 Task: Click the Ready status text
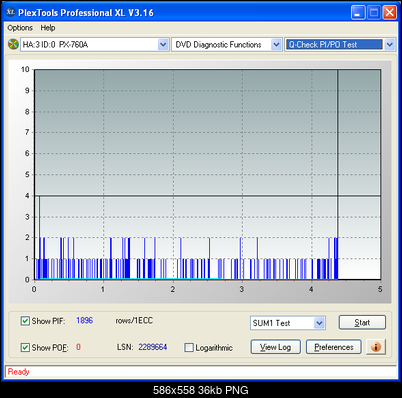pos(19,371)
